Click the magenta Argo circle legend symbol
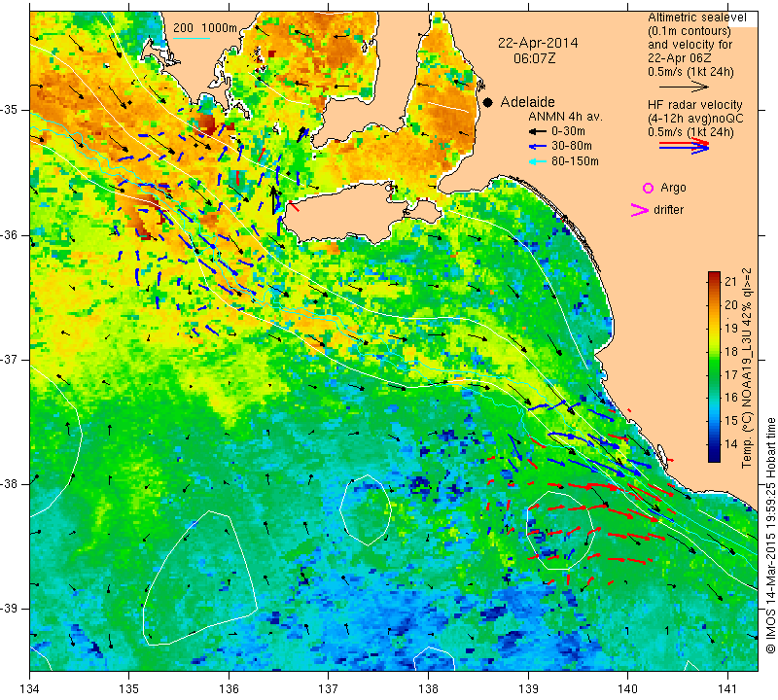778x700 pixels. tap(648, 188)
